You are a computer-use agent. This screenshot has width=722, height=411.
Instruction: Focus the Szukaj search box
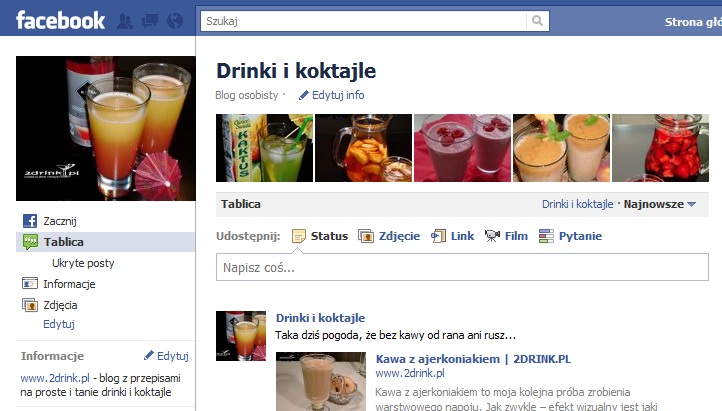(x=364, y=21)
